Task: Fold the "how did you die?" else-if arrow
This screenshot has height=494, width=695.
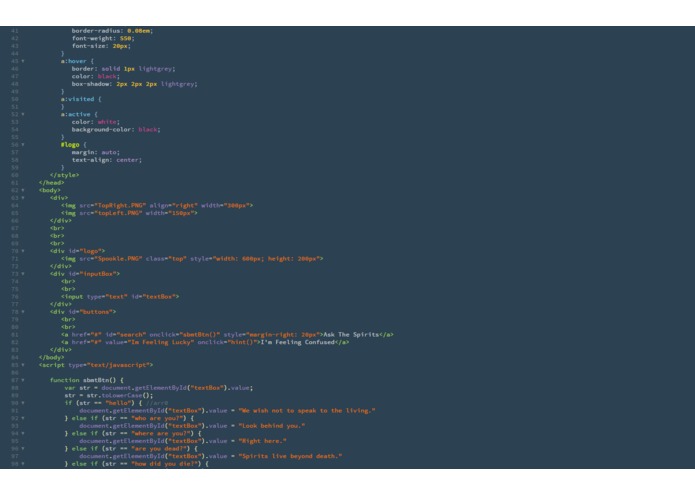Action: (23, 464)
